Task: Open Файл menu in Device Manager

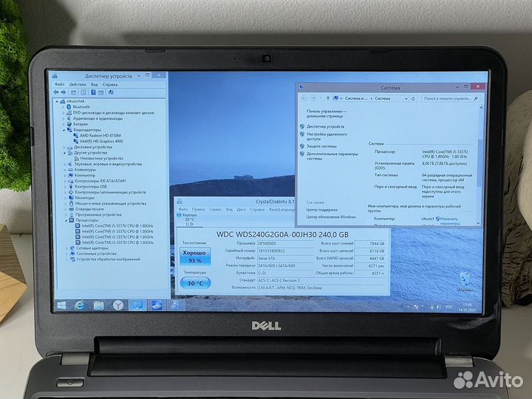Action: click(x=59, y=84)
